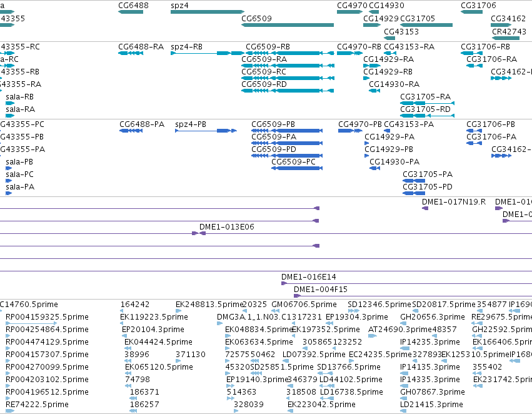Click EST EK119223.5prime
Viewport: 532px width, 414px height.
[x=154, y=317]
